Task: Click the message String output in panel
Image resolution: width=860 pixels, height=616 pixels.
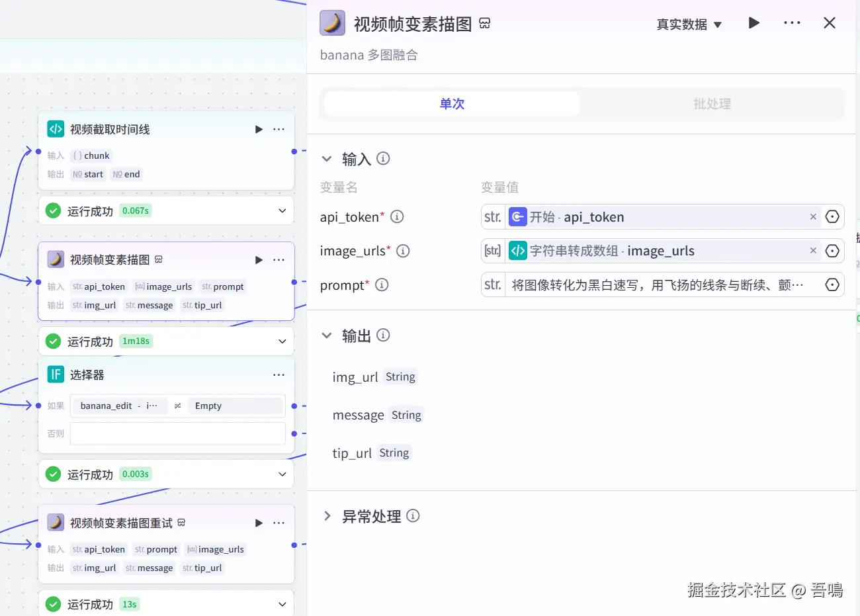Action: 377,415
